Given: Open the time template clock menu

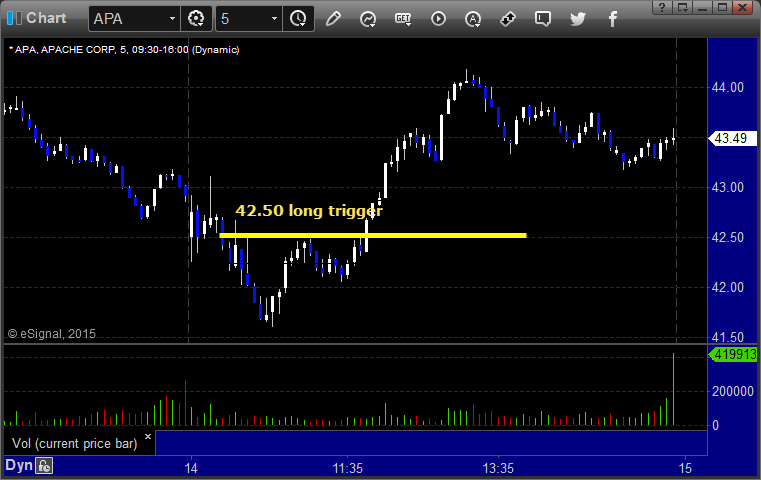Looking at the screenshot, I should tap(298, 19).
